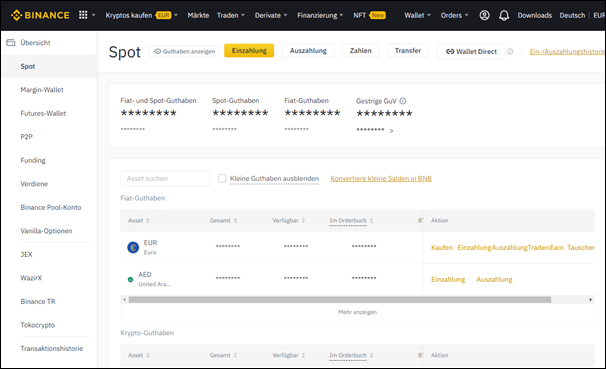Focus the Asset suchen search field
This screenshot has width=606, height=369.
(165, 179)
